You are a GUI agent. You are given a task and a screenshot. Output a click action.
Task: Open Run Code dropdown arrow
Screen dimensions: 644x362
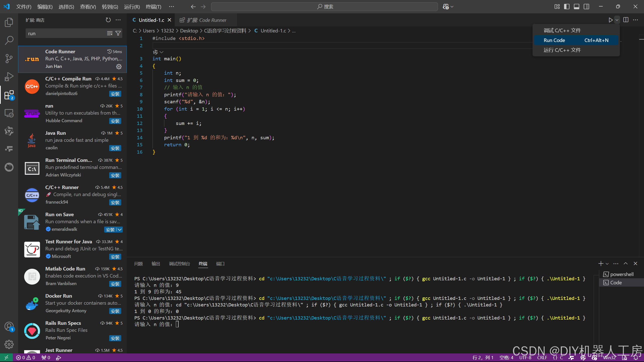pyautogui.click(x=617, y=20)
